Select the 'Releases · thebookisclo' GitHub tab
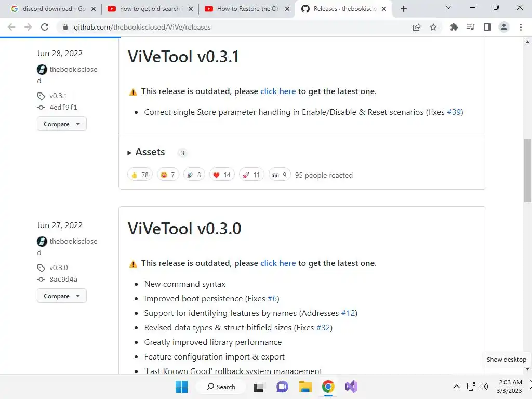This screenshot has width=532, height=399. click(x=344, y=9)
